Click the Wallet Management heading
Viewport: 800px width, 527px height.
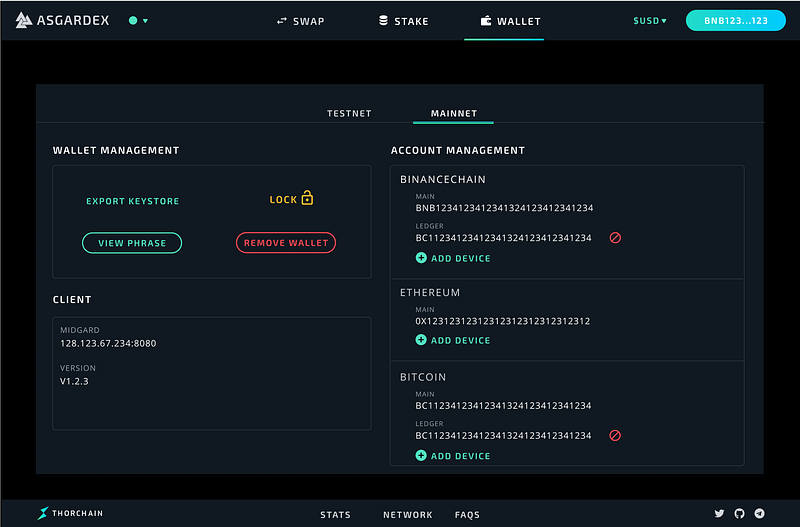coord(116,150)
